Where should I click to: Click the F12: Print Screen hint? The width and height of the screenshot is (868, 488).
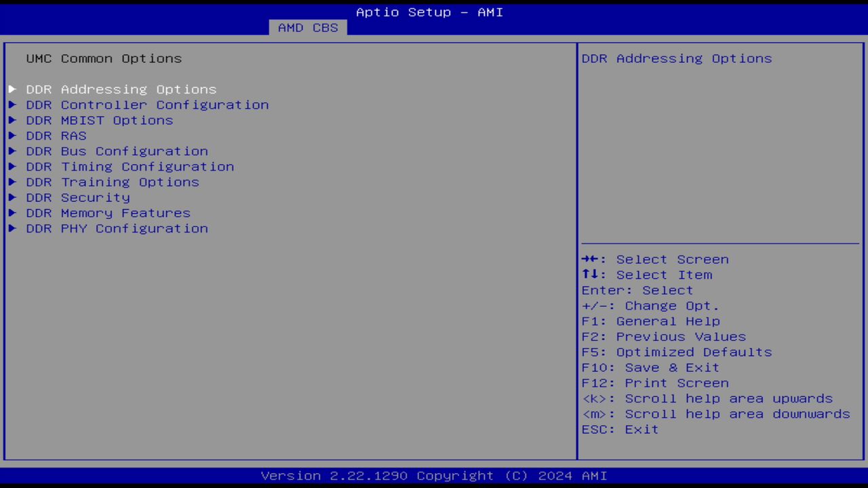pyautogui.click(x=655, y=383)
